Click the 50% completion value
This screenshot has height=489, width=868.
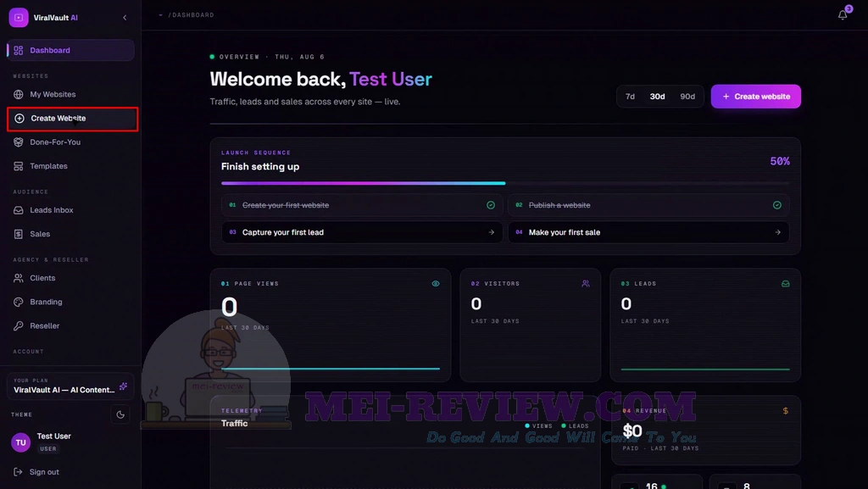(780, 162)
